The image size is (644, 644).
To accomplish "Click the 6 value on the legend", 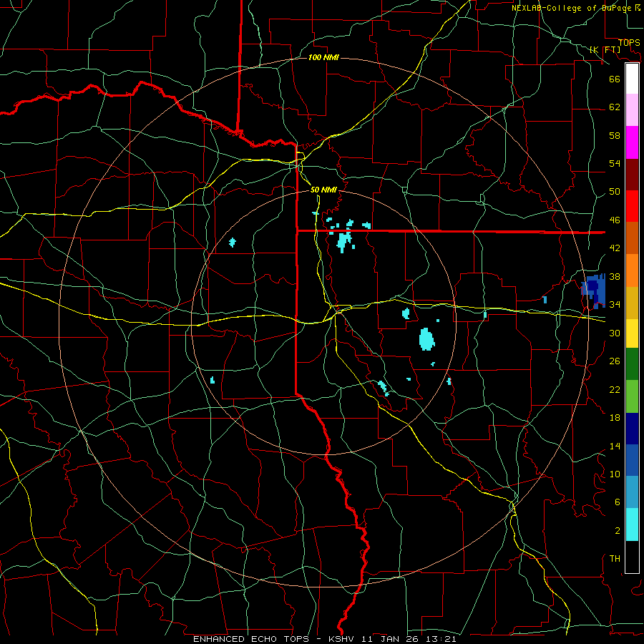I will 617,502.
